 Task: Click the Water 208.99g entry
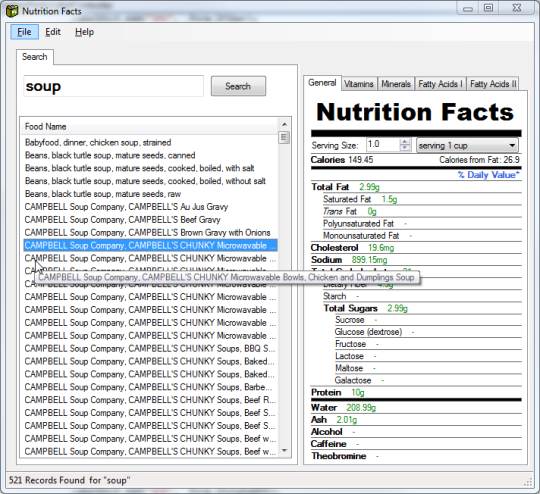pyautogui.click(x=343, y=408)
